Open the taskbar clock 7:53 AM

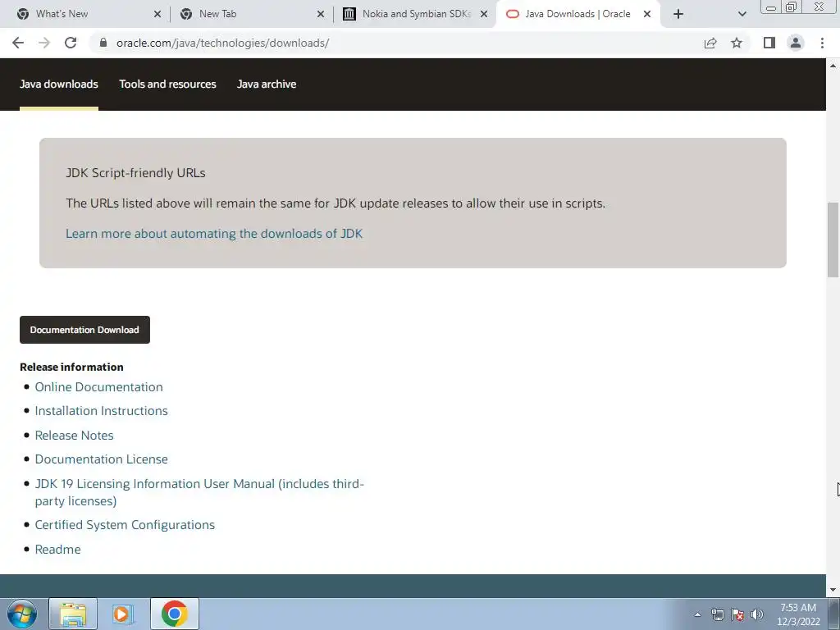pos(798,614)
